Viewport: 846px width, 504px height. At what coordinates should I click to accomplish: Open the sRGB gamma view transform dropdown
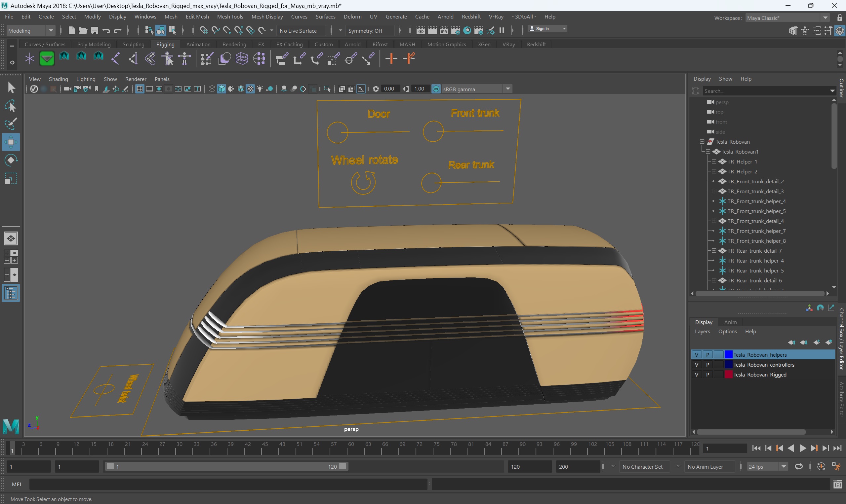tap(476, 89)
